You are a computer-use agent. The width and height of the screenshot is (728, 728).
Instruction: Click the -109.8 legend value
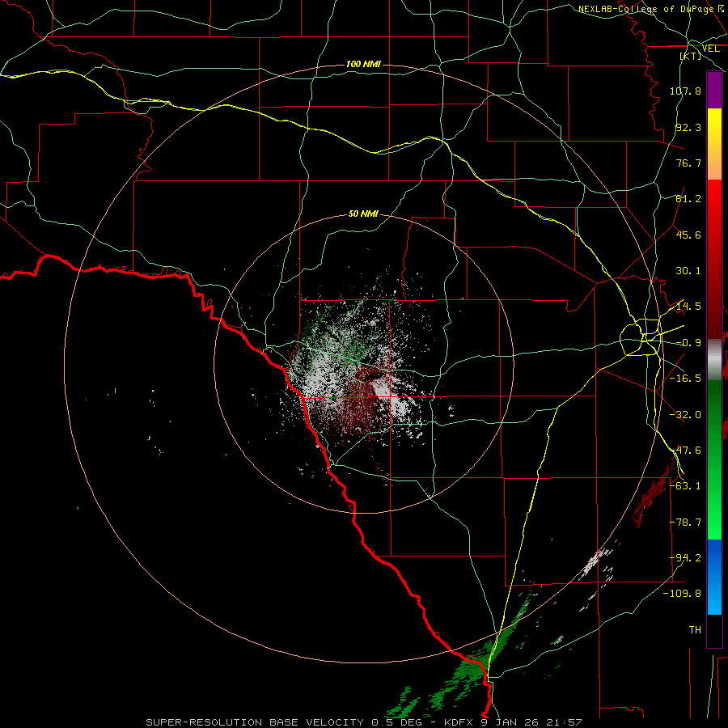point(682,594)
